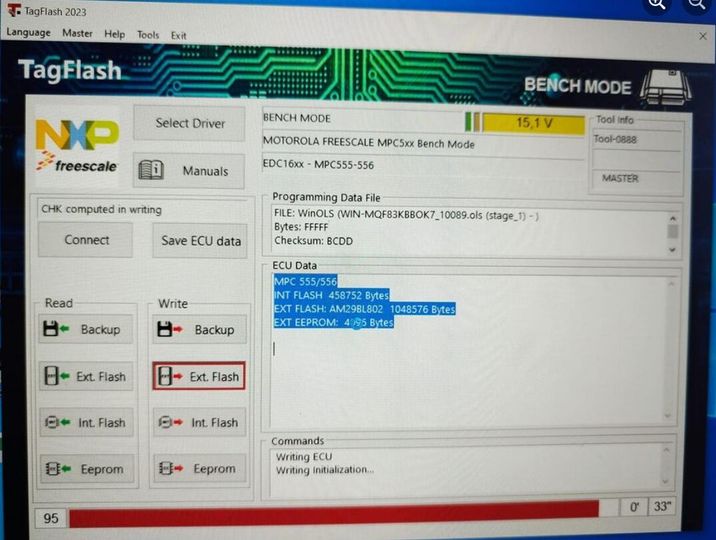Screen dimensions: 716x540
Task: Click the Programming Data File scrollbar thumb
Action: (x=672, y=231)
